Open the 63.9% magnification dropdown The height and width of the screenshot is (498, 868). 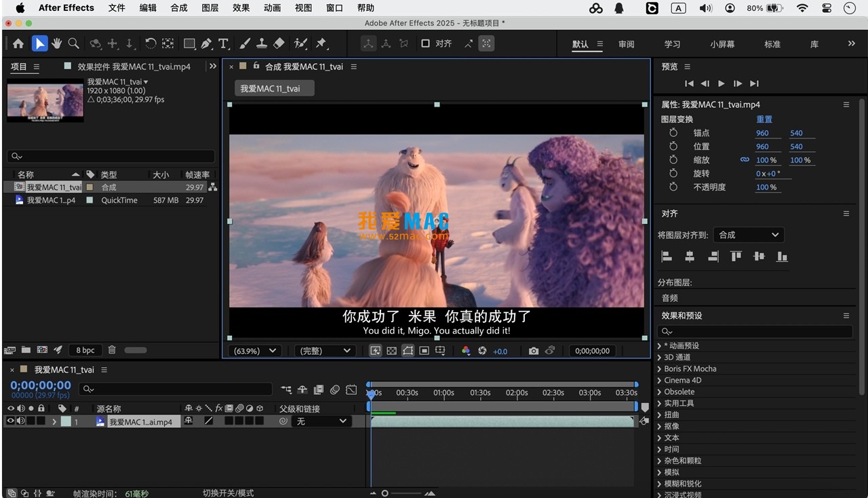point(255,351)
